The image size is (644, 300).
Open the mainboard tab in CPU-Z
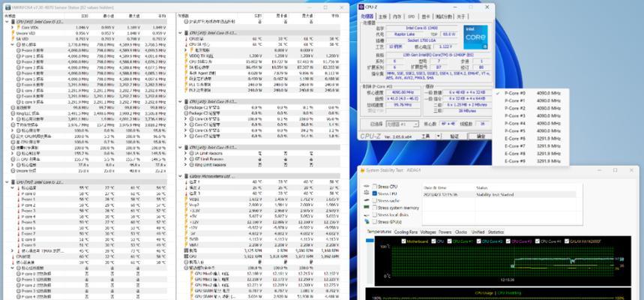[x=382, y=16]
